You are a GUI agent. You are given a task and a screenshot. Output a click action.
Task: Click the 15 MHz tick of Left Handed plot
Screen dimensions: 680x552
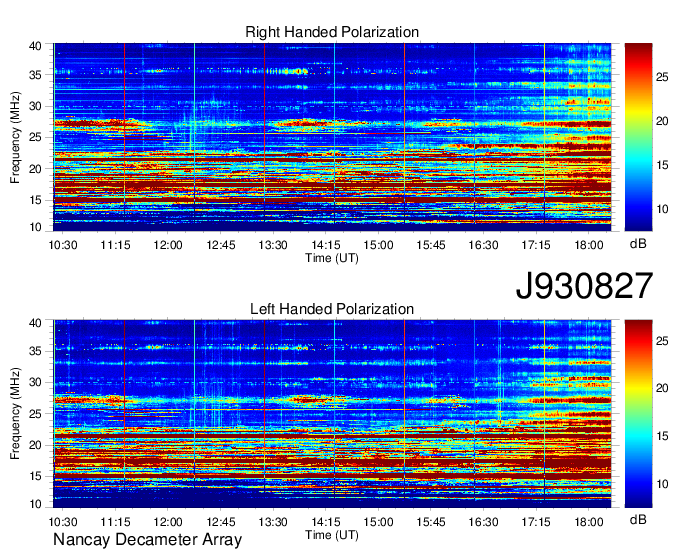(x=35, y=476)
